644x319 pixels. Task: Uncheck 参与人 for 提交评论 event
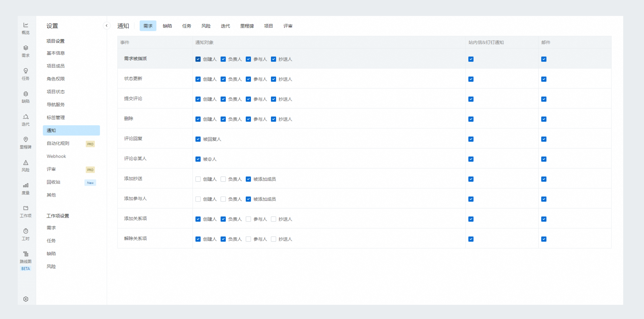(248, 99)
